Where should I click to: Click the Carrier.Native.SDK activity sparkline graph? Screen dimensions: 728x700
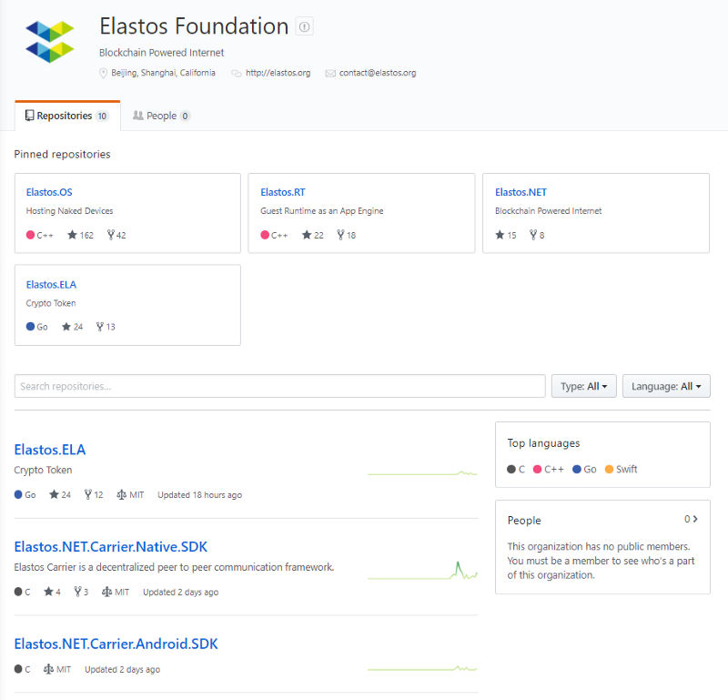(x=422, y=571)
